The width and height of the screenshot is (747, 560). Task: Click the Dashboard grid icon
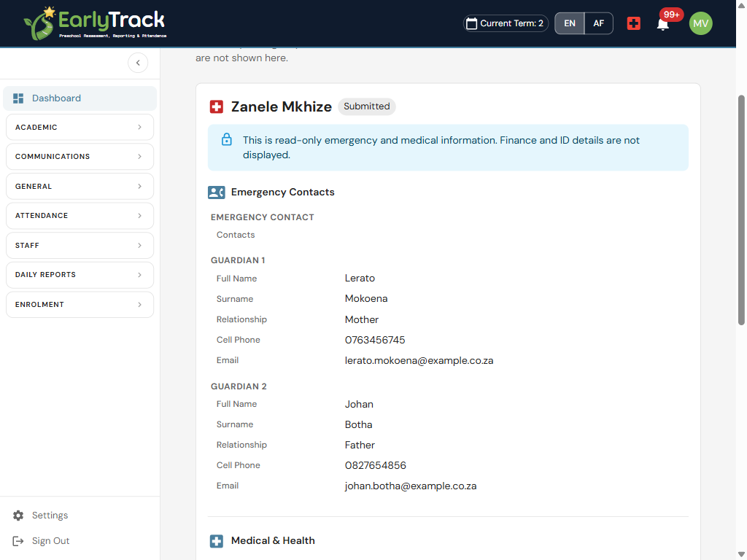(18, 98)
